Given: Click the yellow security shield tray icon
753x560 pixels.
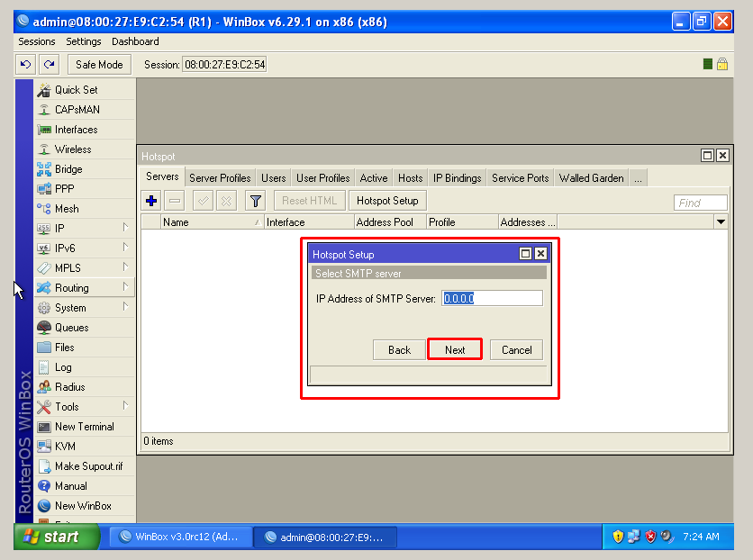Looking at the screenshot, I should click(618, 537).
